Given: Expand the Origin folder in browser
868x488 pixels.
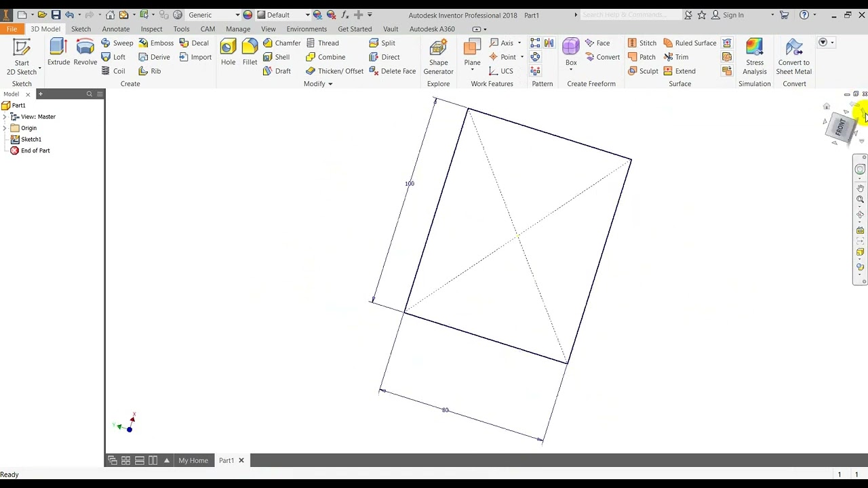Looking at the screenshot, I should coord(5,128).
